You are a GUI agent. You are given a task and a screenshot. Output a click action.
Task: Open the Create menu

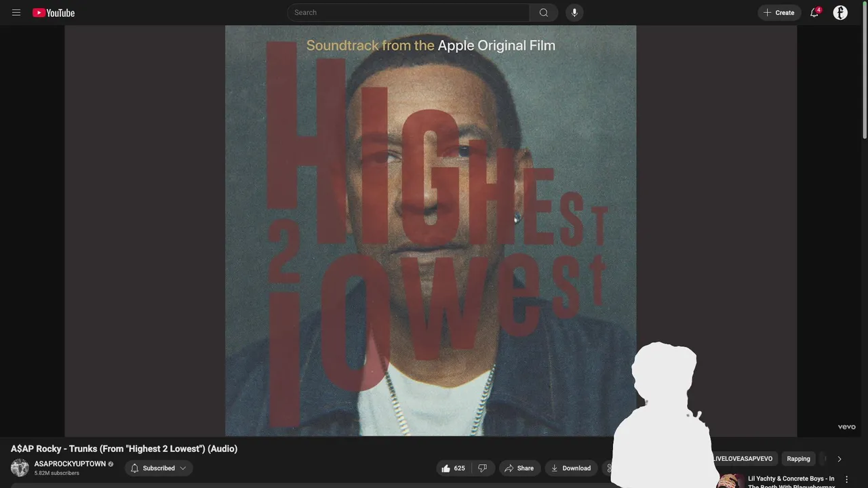(779, 12)
